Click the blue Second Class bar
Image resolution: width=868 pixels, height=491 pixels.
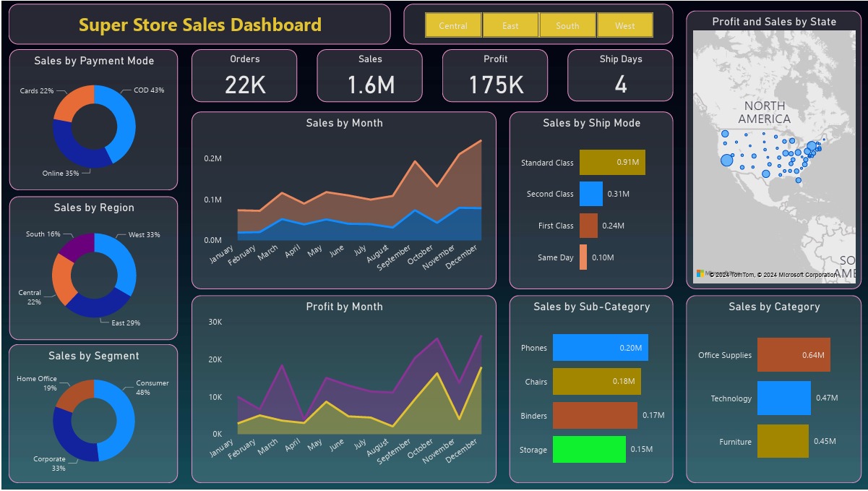590,194
